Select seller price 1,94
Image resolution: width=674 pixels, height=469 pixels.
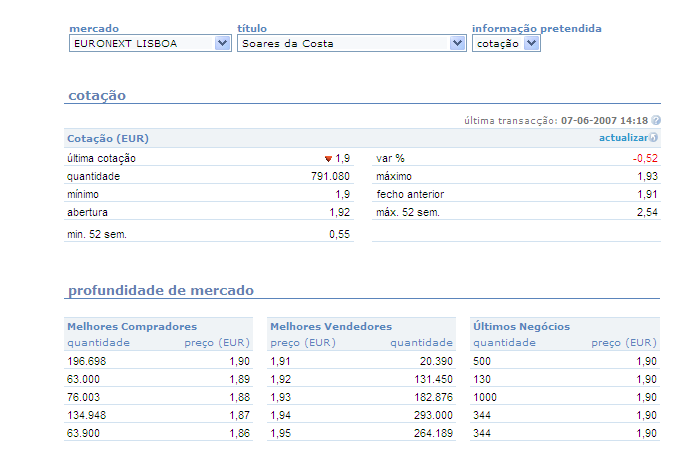click(x=281, y=415)
